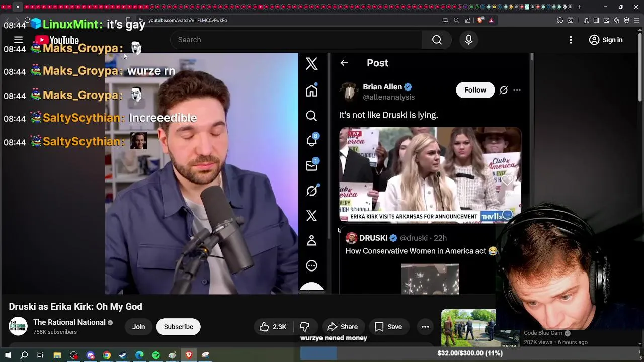
Task: Go to the YouTube home logo
Action: pyautogui.click(x=57, y=40)
